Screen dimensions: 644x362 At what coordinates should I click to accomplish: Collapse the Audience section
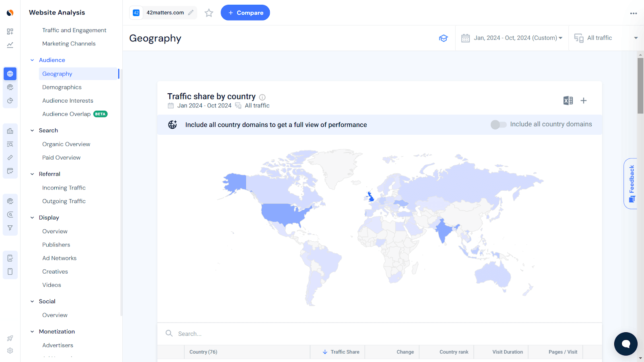[x=32, y=60]
